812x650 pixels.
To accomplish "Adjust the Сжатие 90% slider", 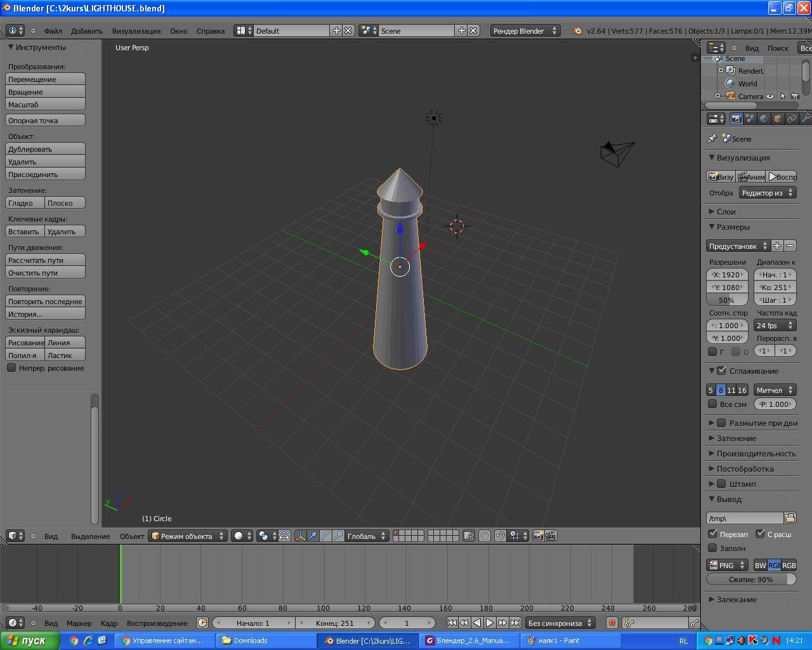I will pos(751,579).
